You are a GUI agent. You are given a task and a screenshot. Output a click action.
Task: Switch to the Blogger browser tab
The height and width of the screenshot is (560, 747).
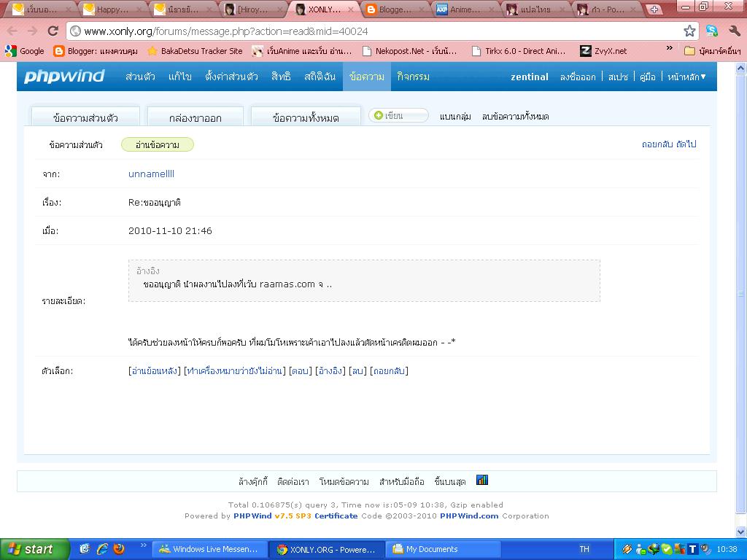394,9
